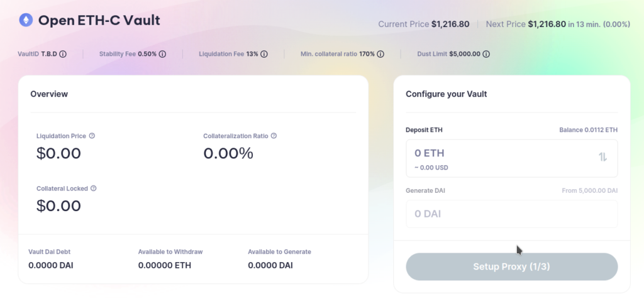
Task: Click the Available to Generate amount
Action: coord(270,265)
